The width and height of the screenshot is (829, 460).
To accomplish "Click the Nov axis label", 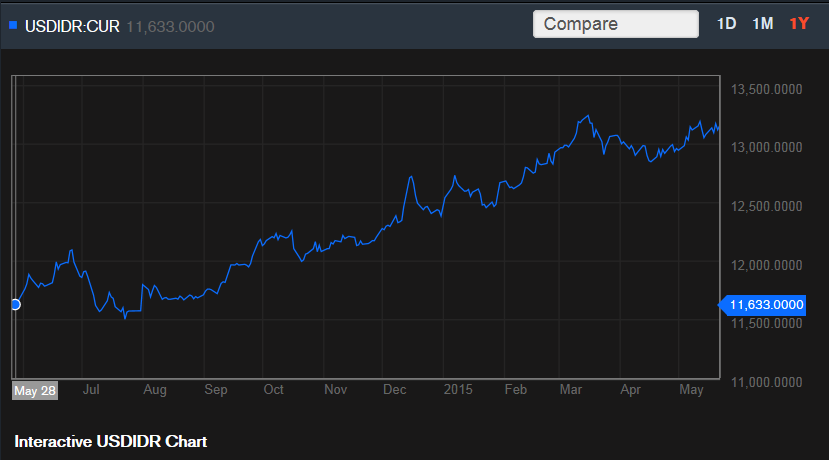I will pos(335,390).
